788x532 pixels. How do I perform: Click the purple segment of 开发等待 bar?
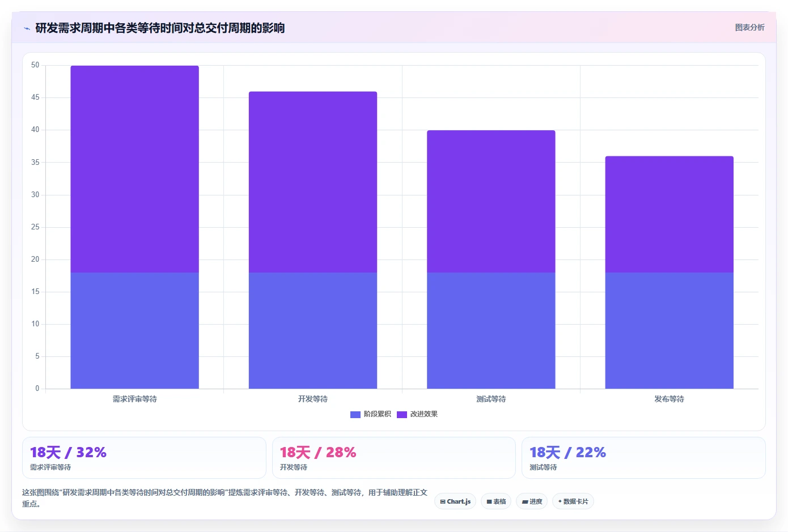[313, 182]
